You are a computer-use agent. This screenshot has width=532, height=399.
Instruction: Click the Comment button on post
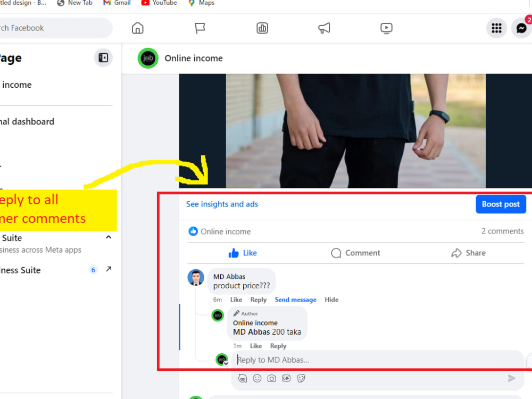pyautogui.click(x=355, y=253)
